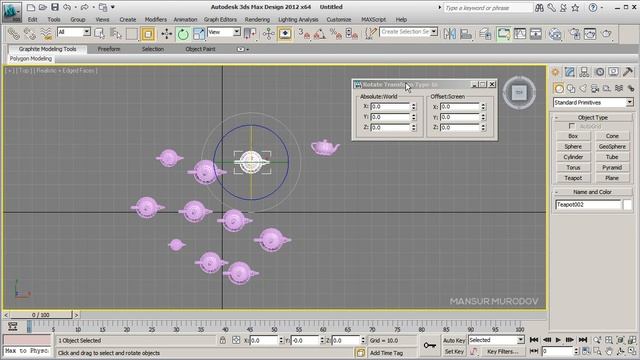Click the Save File icon in the title bar
This screenshot has height=360, width=640.
(55, 7)
